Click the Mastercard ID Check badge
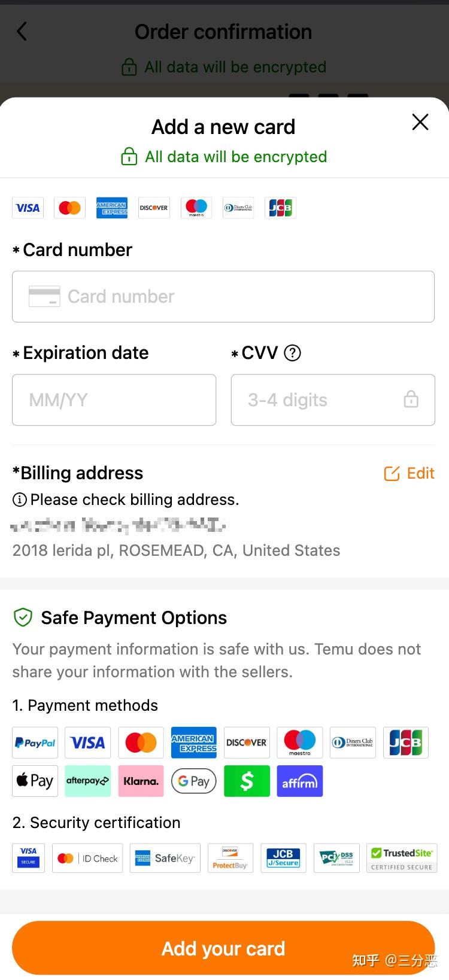449x980 pixels. [87, 859]
